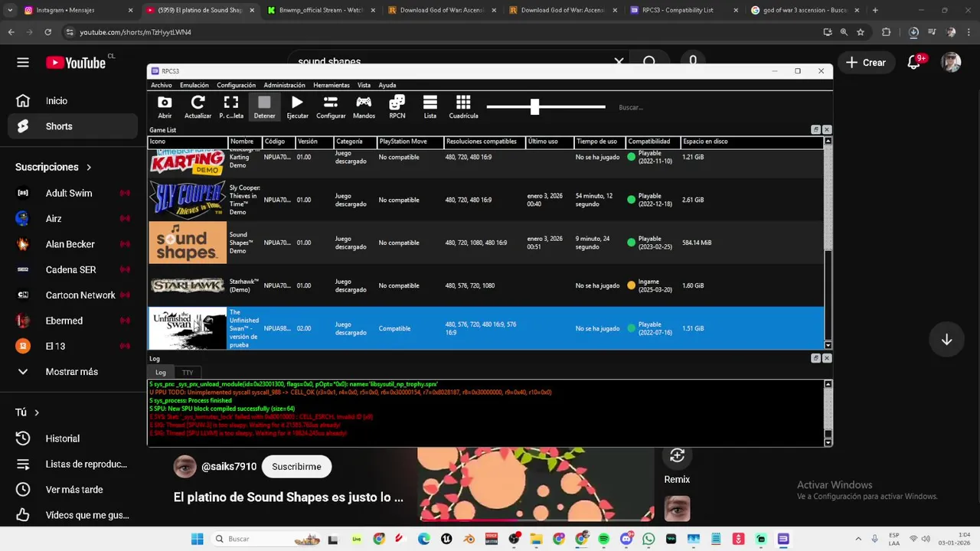Open the Herramientas menu
This screenshot has width=980, height=551.
[332, 85]
